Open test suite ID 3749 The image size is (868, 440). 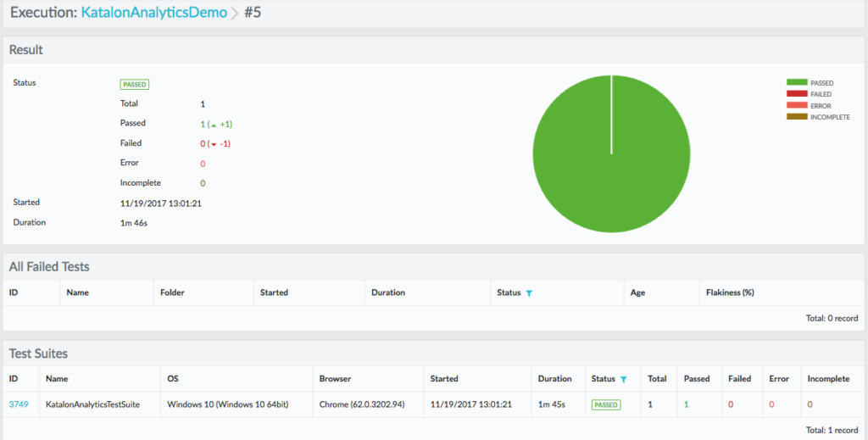pos(19,404)
